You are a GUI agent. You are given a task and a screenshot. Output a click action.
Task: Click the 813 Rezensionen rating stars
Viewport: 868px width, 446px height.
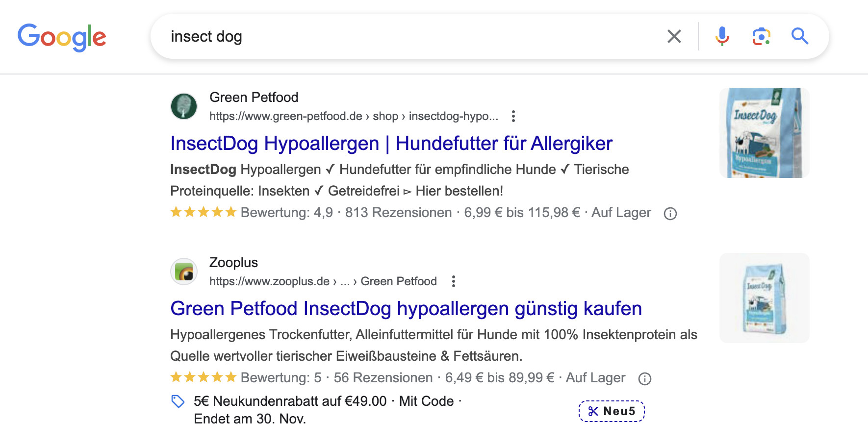click(x=203, y=212)
